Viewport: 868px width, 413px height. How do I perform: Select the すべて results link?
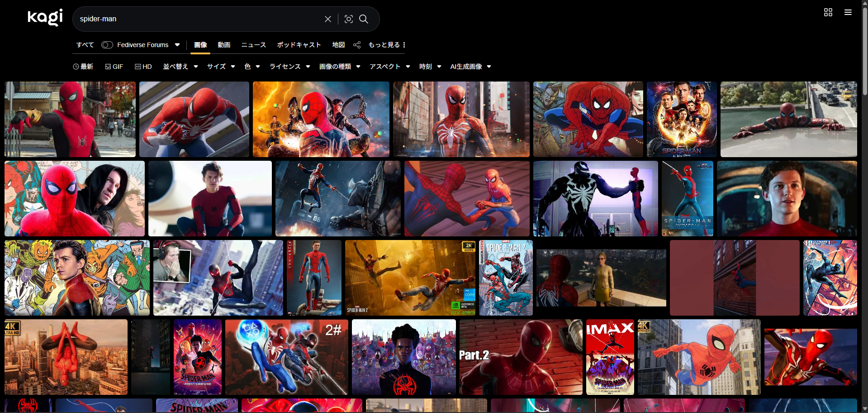point(85,45)
